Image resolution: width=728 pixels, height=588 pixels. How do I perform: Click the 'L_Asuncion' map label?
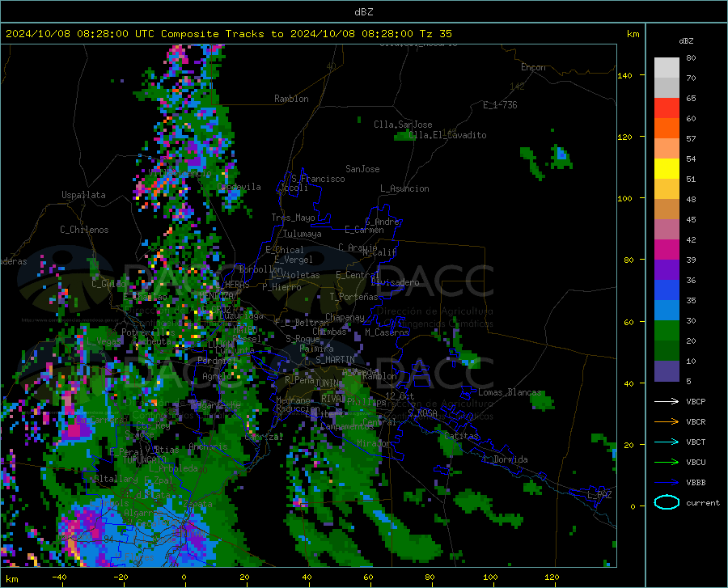[404, 188]
